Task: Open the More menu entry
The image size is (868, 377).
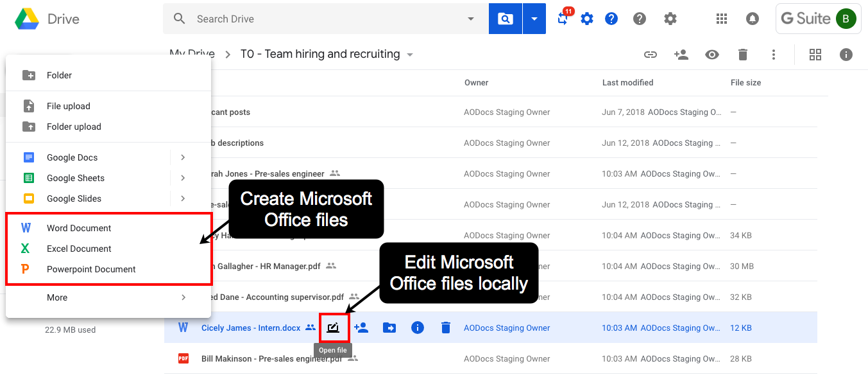Action: pos(108,297)
